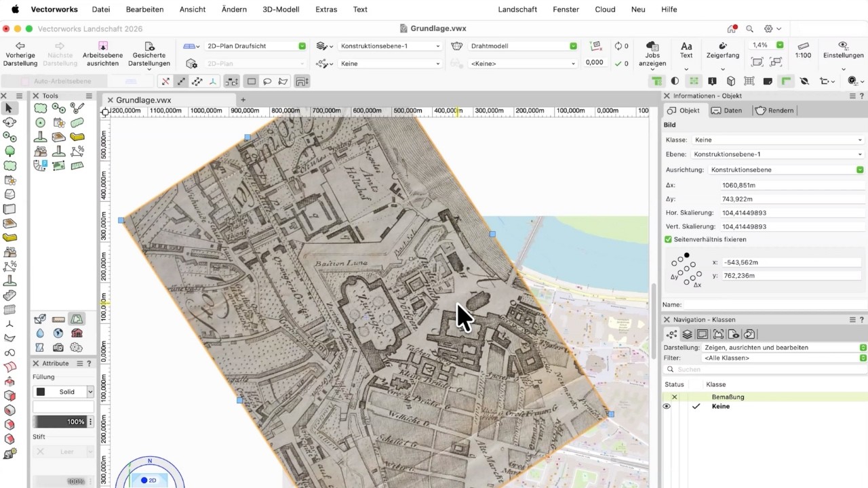This screenshot has height=488, width=868.
Task: Click Arbeitsebene ausrichten
Action: tap(102, 54)
